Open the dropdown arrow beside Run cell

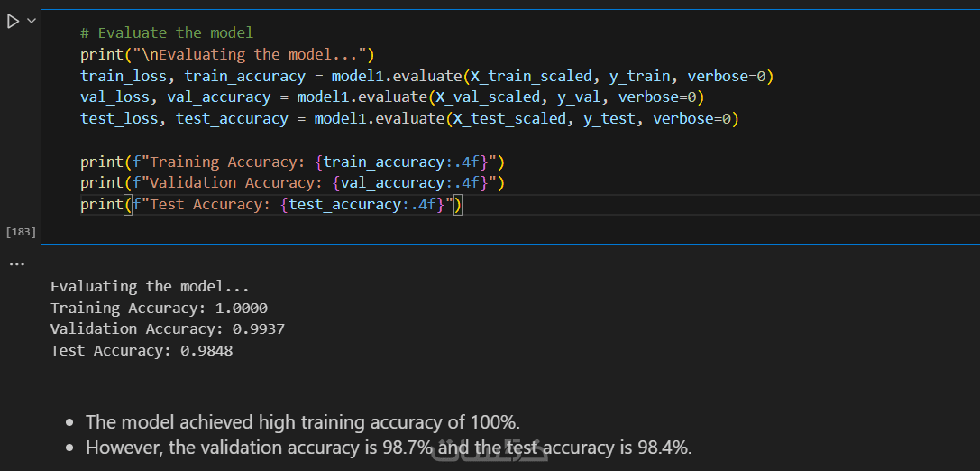pos(32,21)
